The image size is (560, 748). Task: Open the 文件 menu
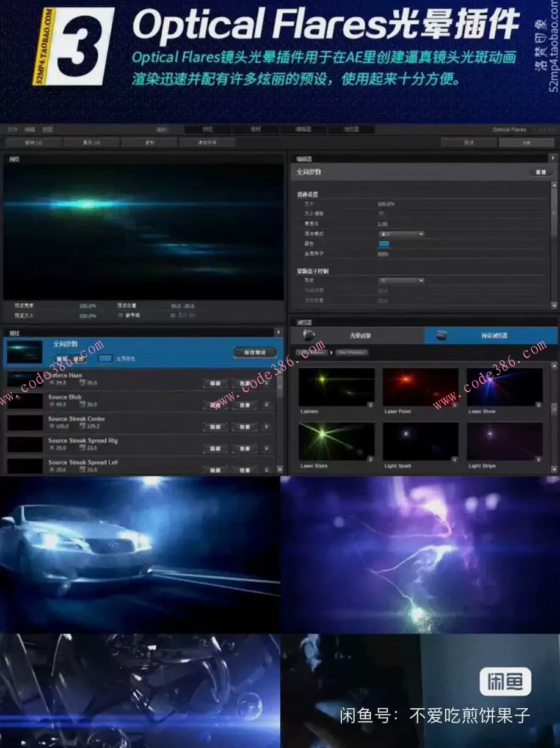12,130
